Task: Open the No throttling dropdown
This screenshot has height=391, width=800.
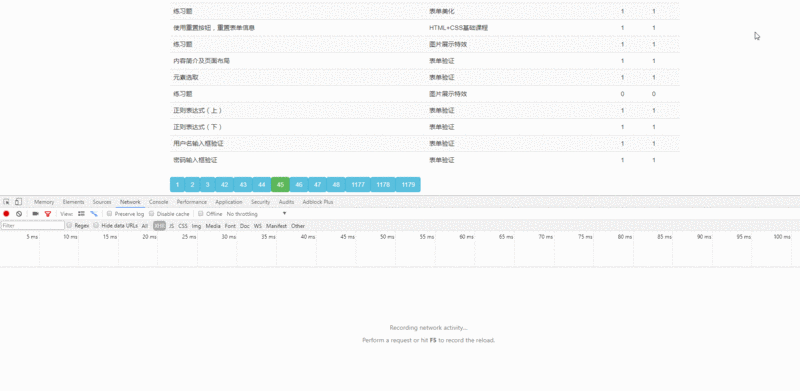Action: pos(257,214)
